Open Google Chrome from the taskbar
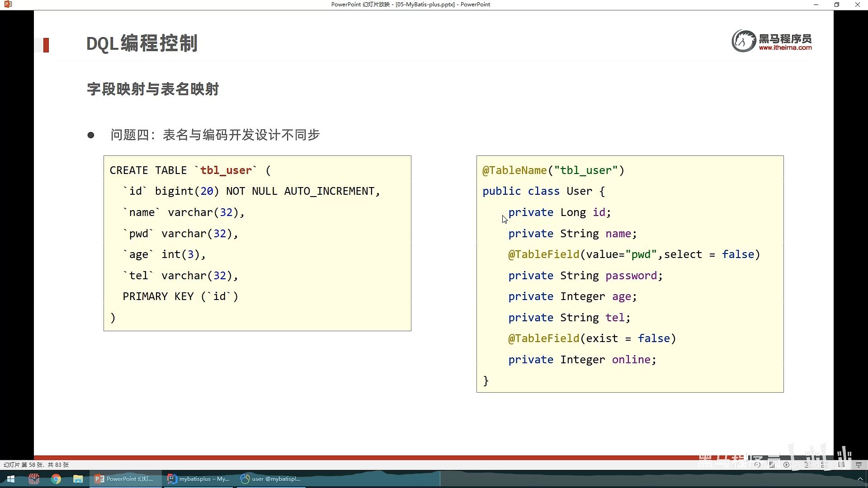The height and width of the screenshot is (488, 868). (56, 479)
